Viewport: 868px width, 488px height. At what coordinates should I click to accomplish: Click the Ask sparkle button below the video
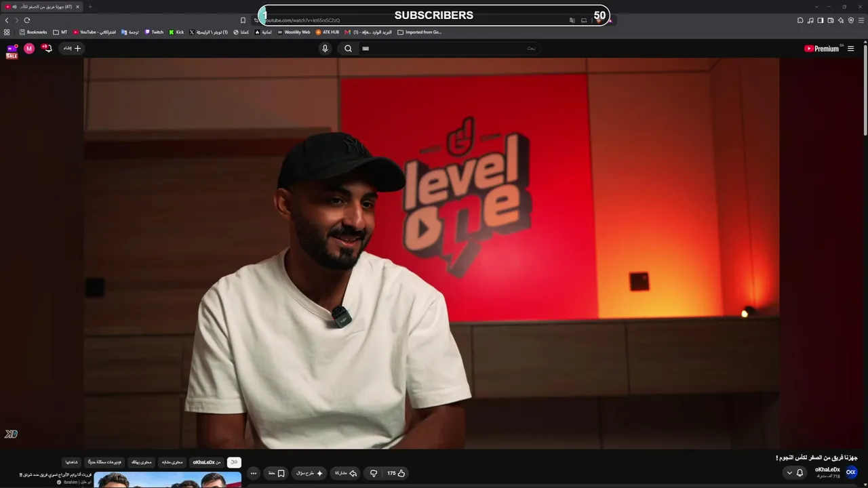(x=310, y=473)
